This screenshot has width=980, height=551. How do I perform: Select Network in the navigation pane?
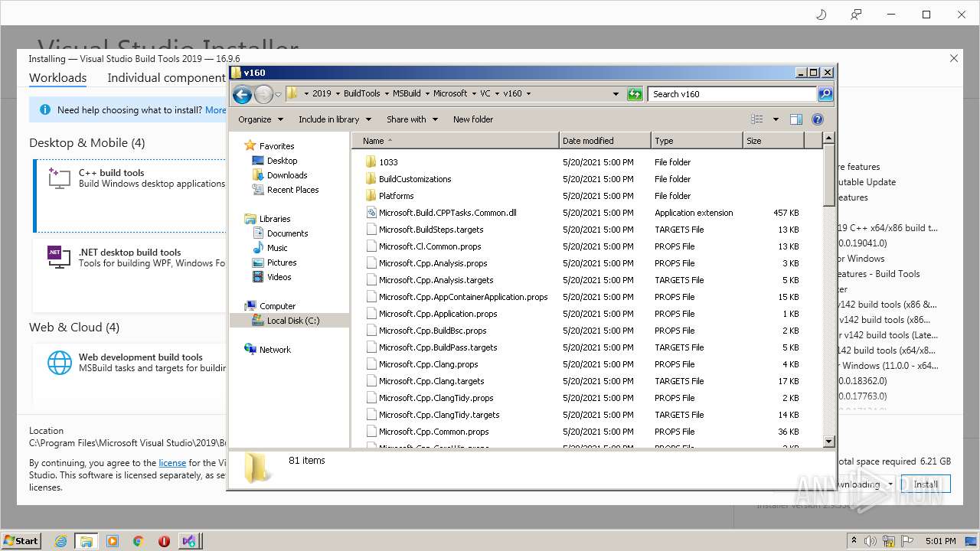click(x=275, y=350)
